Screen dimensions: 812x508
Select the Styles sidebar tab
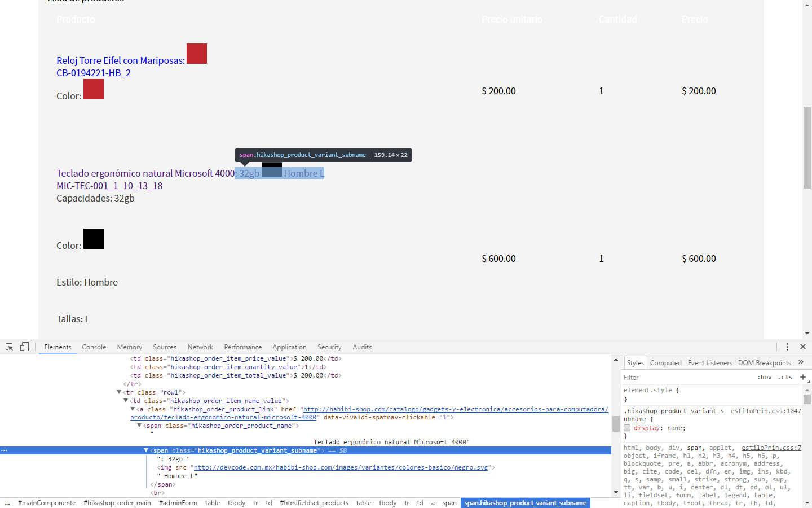[635, 363]
